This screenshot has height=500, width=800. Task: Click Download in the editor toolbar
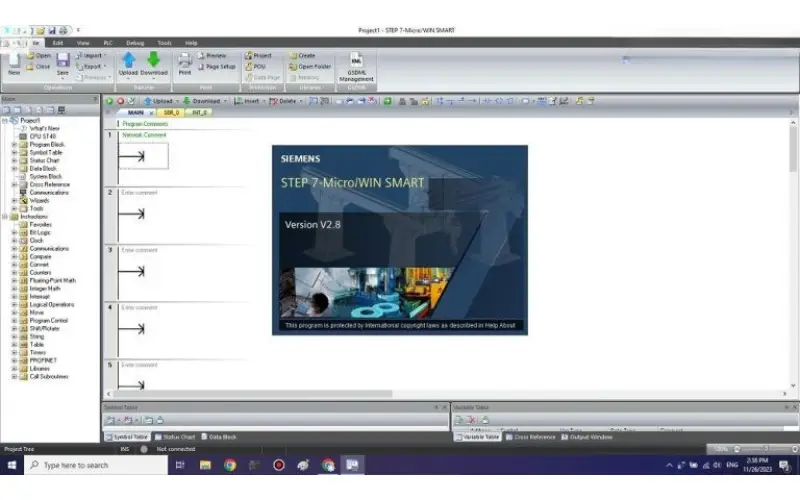pyautogui.click(x=202, y=101)
